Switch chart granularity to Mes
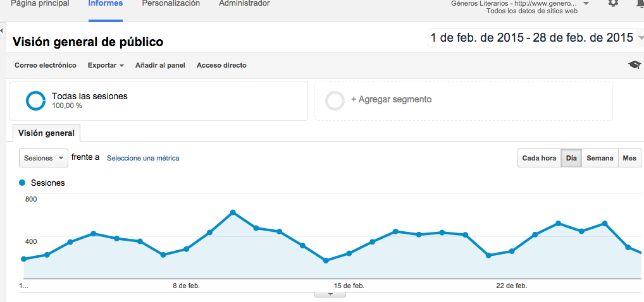 tap(629, 158)
